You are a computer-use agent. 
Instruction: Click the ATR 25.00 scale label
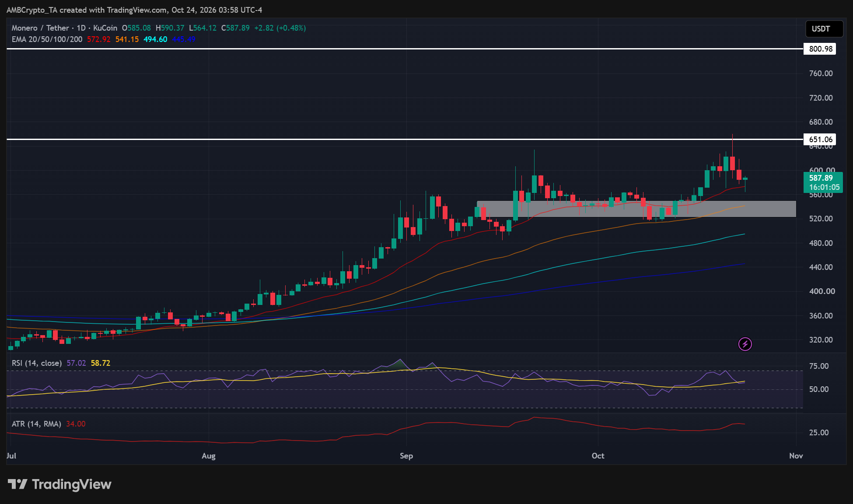coord(819,433)
